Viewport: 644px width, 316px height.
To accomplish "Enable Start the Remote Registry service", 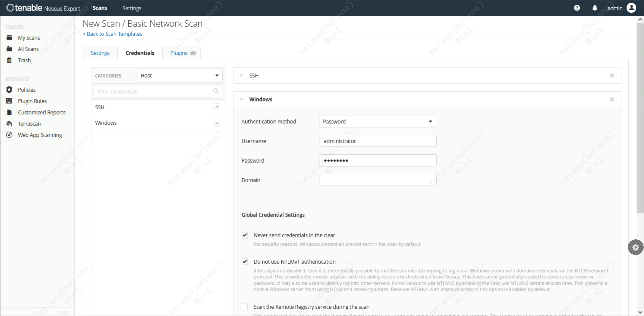I will (245, 307).
